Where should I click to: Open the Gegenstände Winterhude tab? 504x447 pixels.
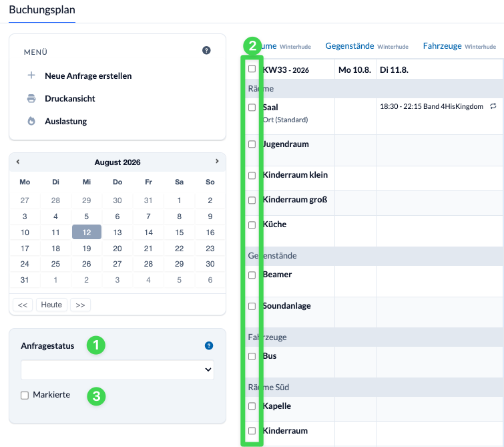pyautogui.click(x=366, y=46)
